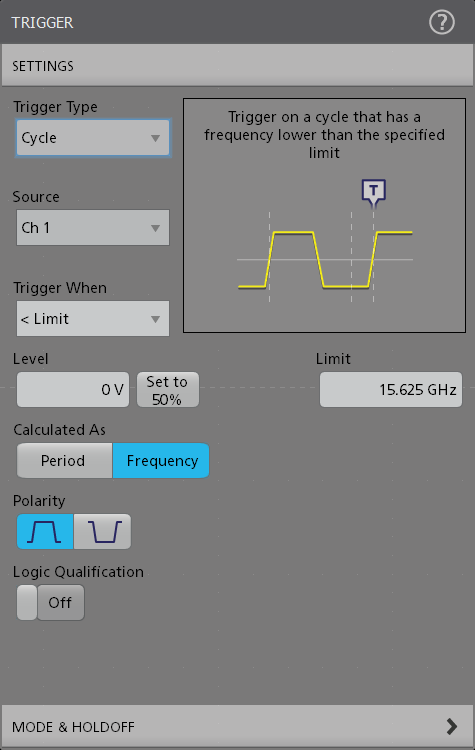
Task: Select Frequency calculation mode
Action: coord(161,461)
